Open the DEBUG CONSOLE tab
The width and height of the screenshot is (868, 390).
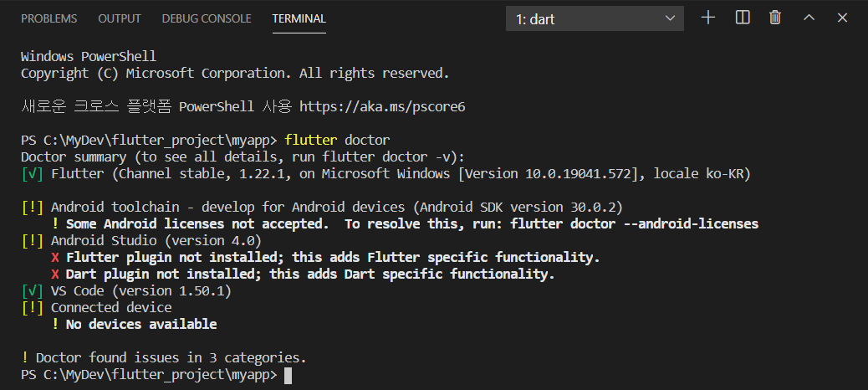click(x=207, y=19)
